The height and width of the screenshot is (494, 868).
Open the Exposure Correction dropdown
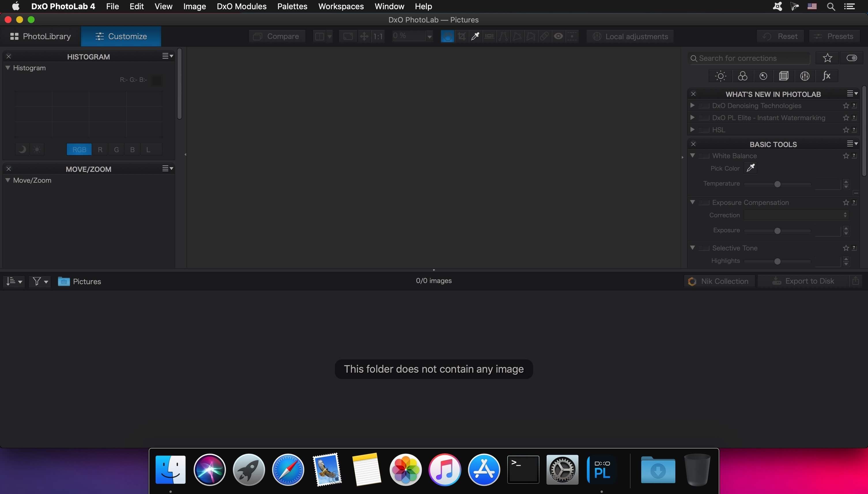pyautogui.click(x=797, y=215)
